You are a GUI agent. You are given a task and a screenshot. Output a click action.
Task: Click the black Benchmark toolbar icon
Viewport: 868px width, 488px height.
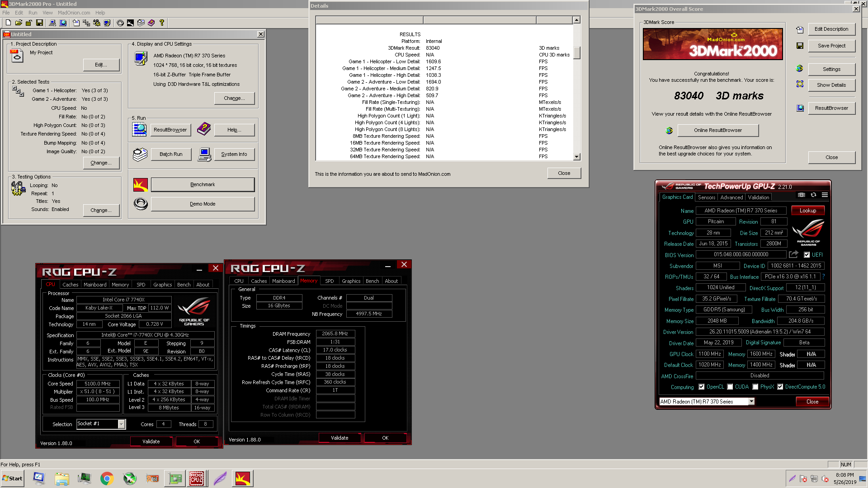coord(131,23)
